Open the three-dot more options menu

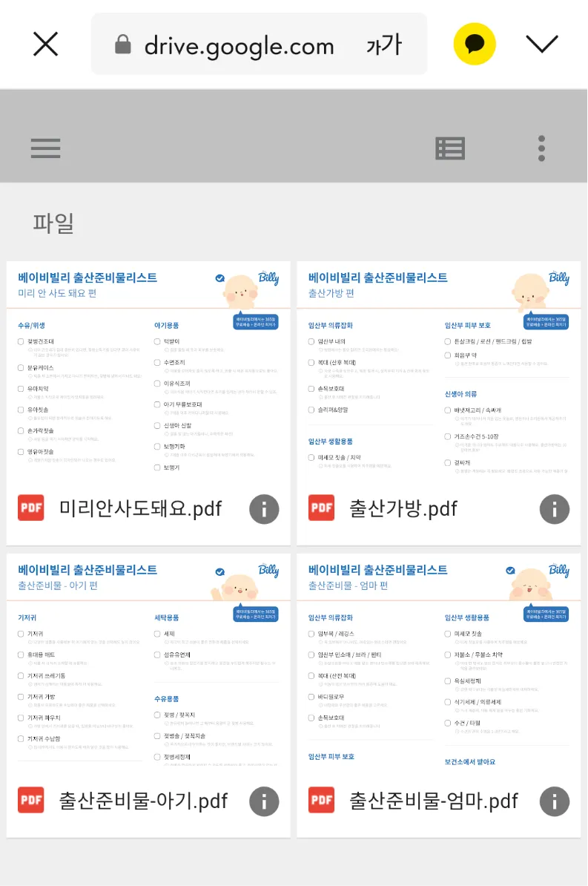542,148
